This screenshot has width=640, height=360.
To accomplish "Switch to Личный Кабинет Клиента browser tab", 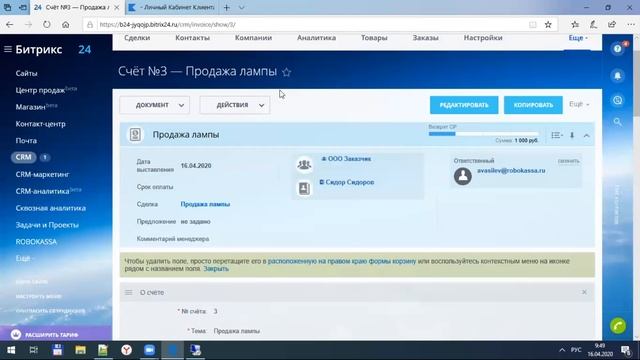I will coord(171,7).
